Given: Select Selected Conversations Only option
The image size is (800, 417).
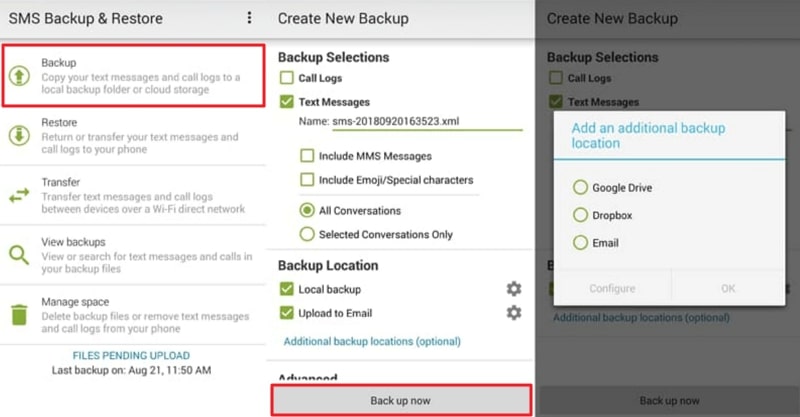Looking at the screenshot, I should (x=308, y=234).
